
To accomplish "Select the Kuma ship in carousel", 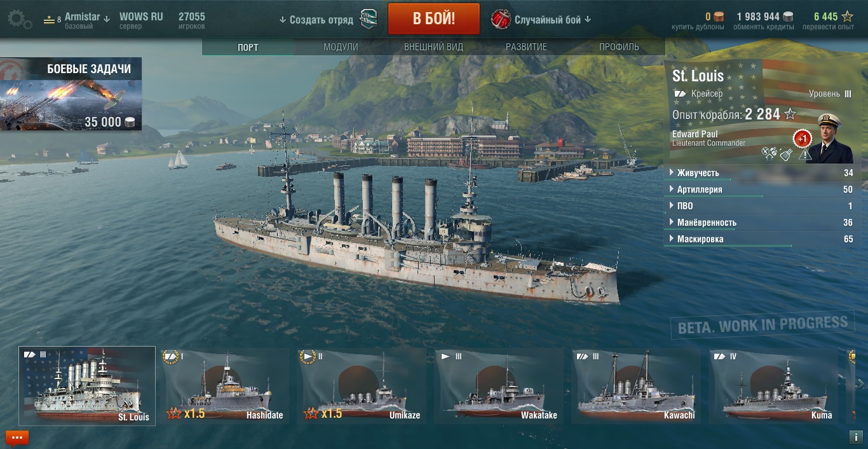I will (x=774, y=385).
